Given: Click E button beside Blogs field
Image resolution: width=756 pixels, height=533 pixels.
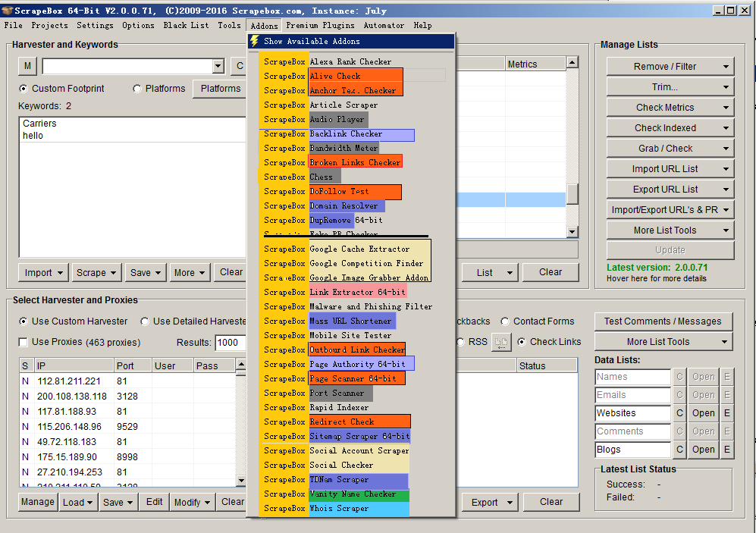Looking at the screenshot, I should pos(727,450).
